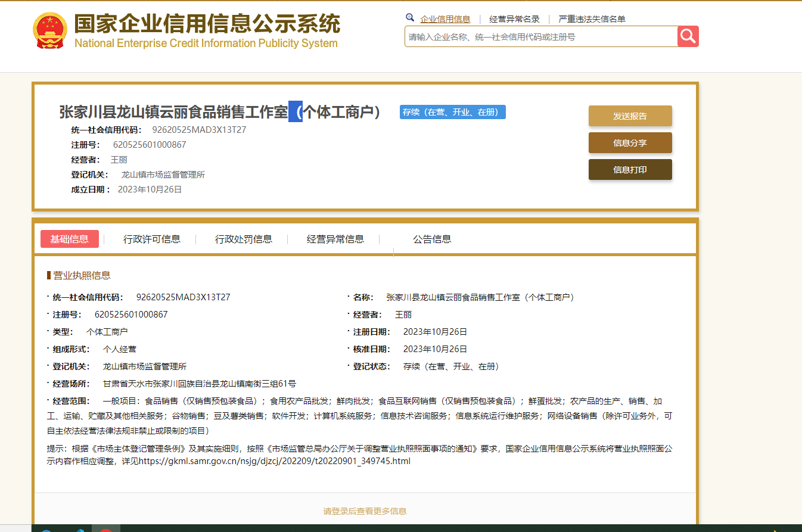The image size is (802, 532).
Task: Click the header establishment date 2023年10月26日
Action: click(150, 189)
